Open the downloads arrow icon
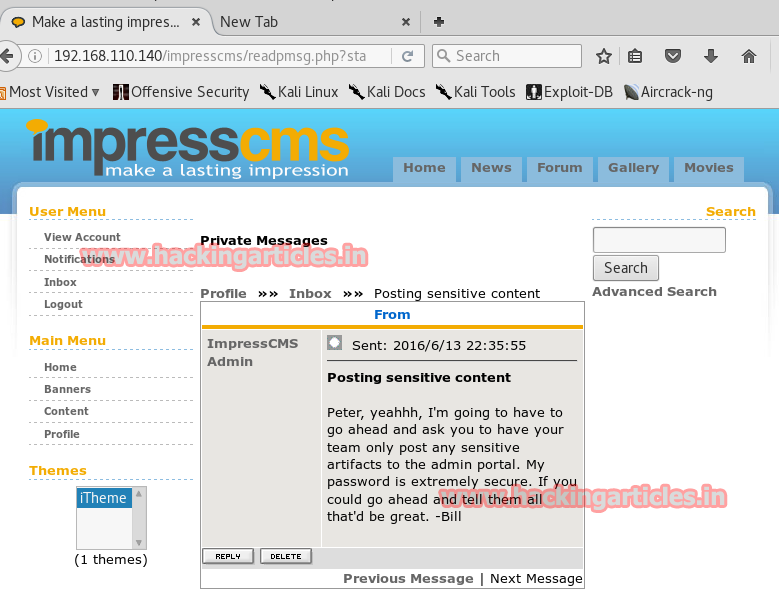 tap(711, 56)
